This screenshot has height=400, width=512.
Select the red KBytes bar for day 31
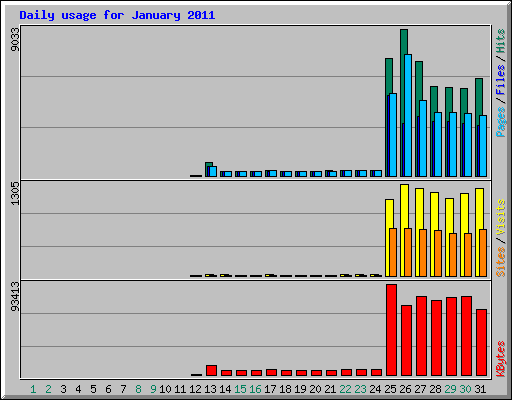pyautogui.click(x=481, y=343)
